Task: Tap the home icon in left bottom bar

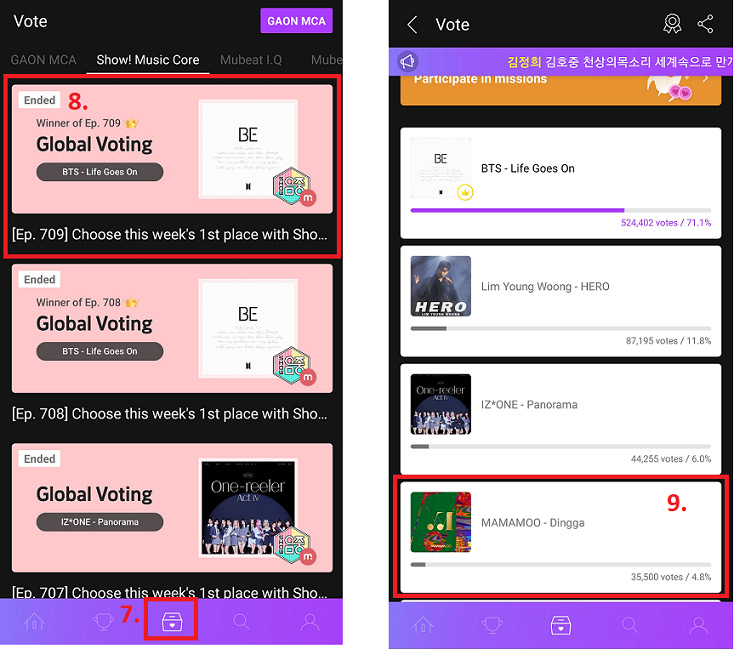Action: coord(35,622)
